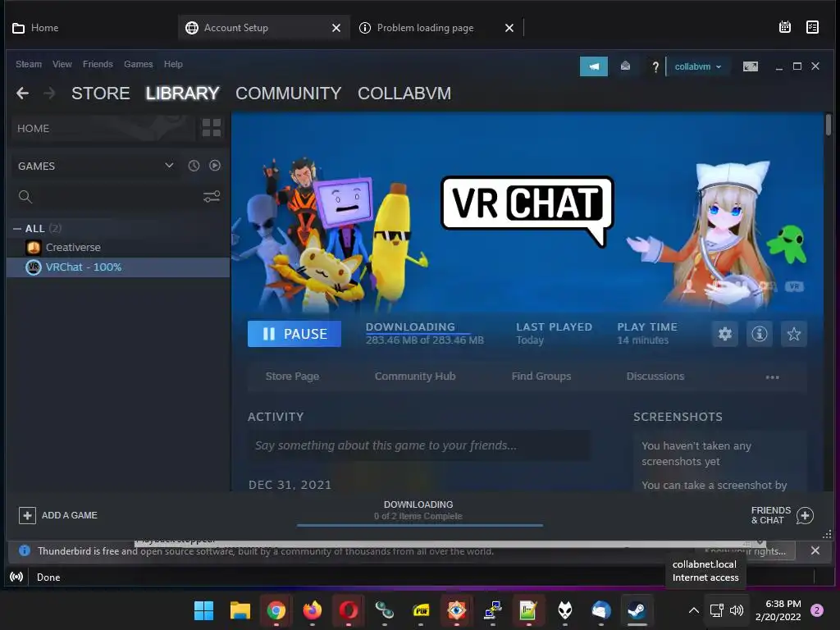Collapse the ALL games group
840x630 pixels.
[17, 229]
